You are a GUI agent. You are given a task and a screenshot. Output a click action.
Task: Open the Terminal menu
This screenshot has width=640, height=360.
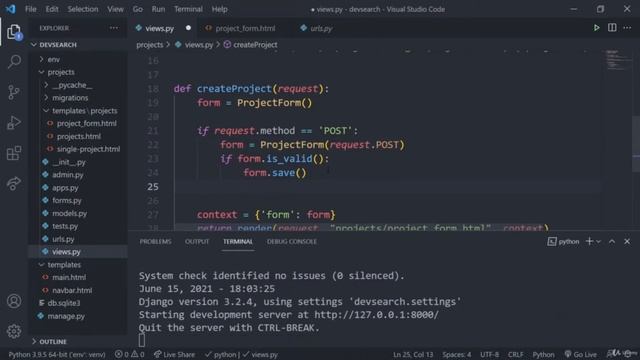pos(188,9)
